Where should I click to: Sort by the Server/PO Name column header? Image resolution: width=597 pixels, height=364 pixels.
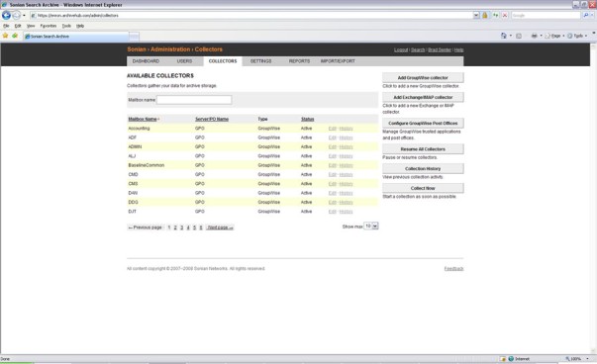pos(212,119)
